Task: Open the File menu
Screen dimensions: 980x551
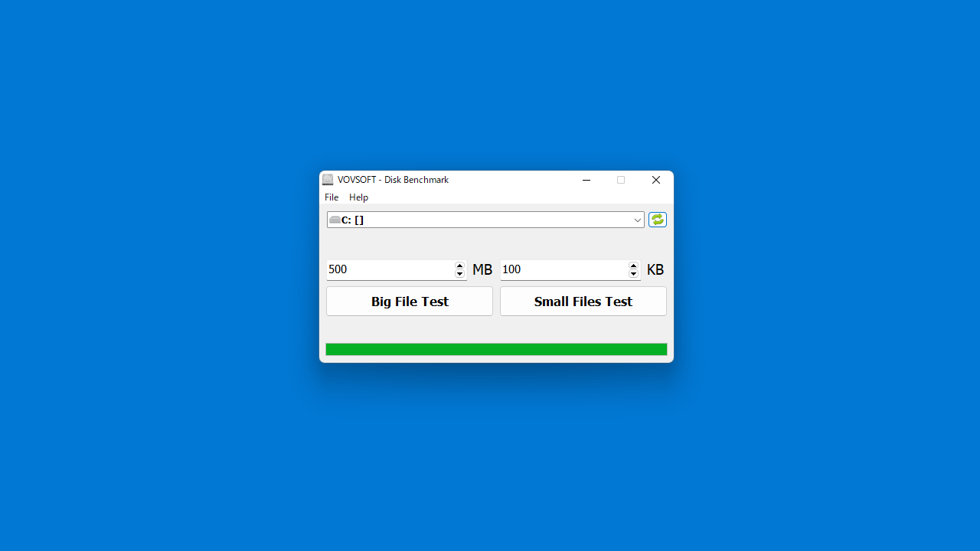Action: [332, 197]
